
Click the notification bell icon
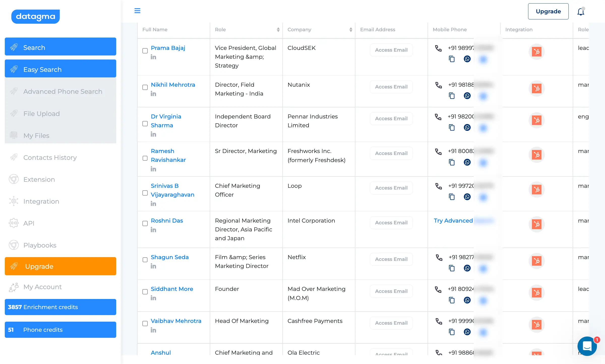[x=581, y=12]
